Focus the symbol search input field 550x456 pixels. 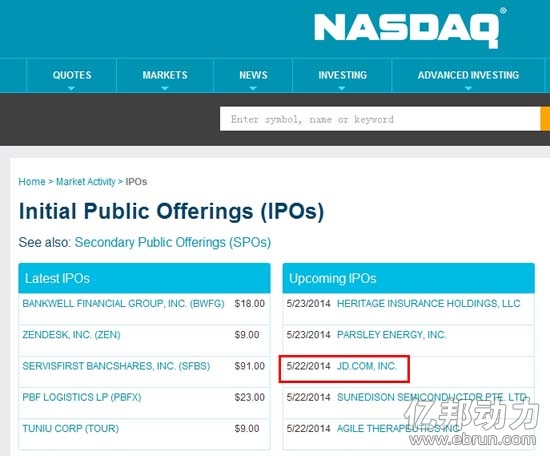(380, 119)
